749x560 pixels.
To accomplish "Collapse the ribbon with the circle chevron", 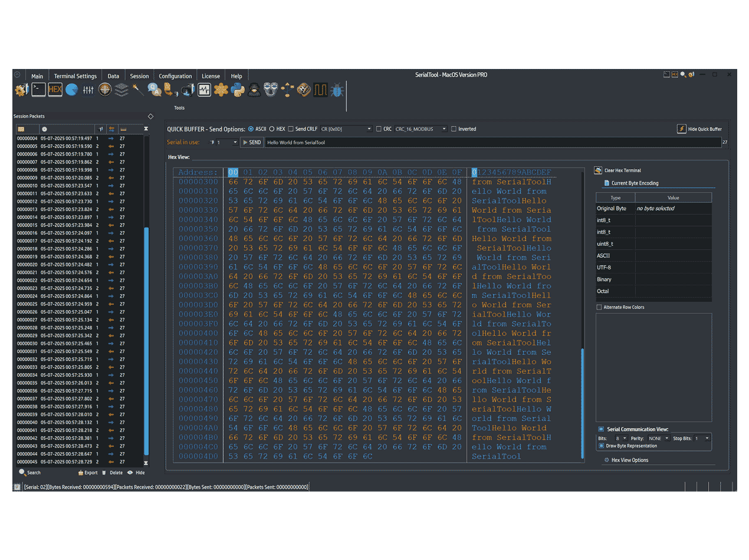I will coord(17,75).
